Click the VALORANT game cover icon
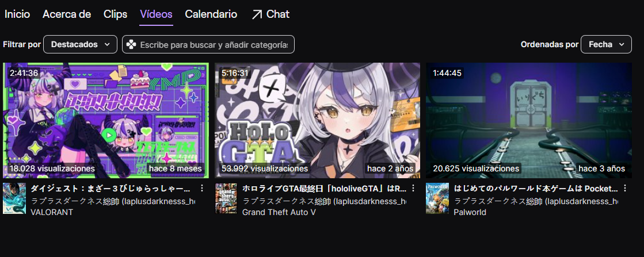Image resolution: width=644 pixels, height=257 pixels. click(14, 198)
